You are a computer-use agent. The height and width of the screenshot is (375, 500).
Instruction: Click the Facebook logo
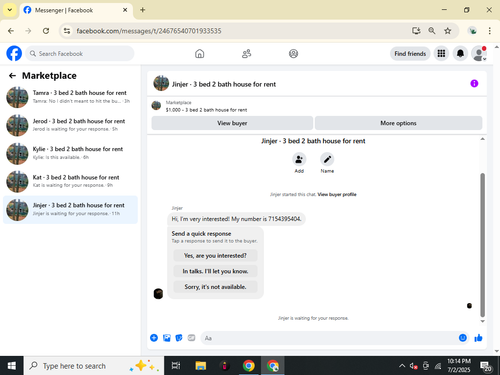[x=14, y=53]
